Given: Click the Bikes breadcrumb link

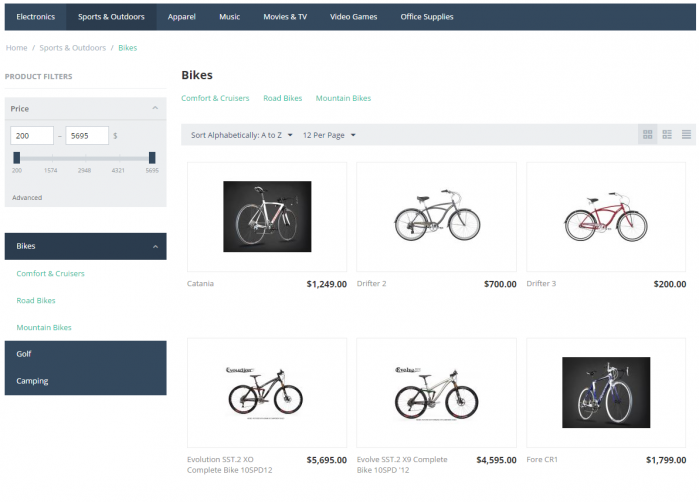Looking at the screenshot, I should tap(128, 48).
